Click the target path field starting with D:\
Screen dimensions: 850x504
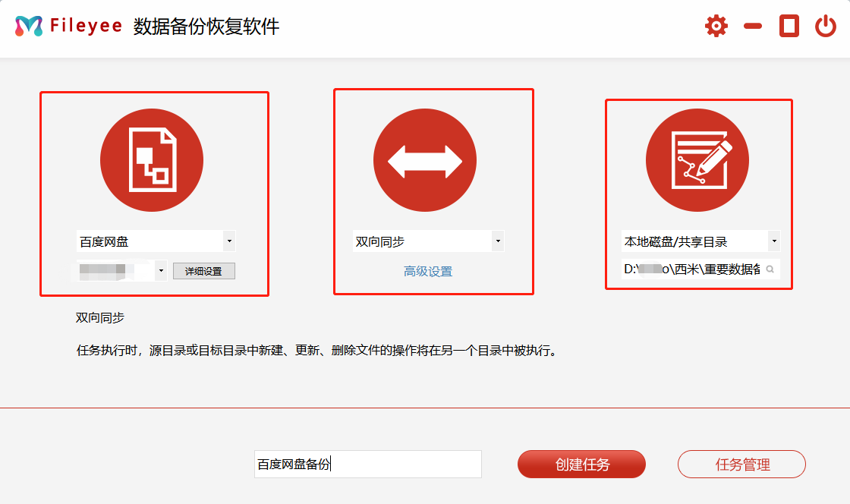pos(691,269)
